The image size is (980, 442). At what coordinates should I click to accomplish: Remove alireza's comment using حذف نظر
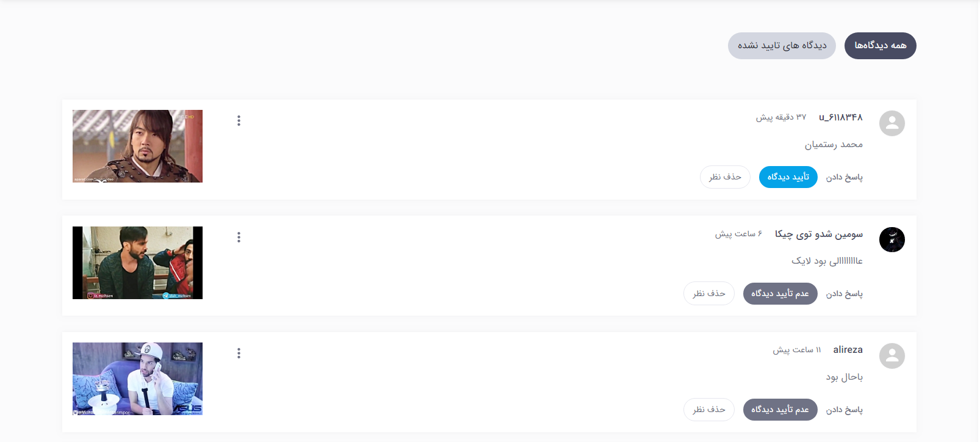point(708,410)
